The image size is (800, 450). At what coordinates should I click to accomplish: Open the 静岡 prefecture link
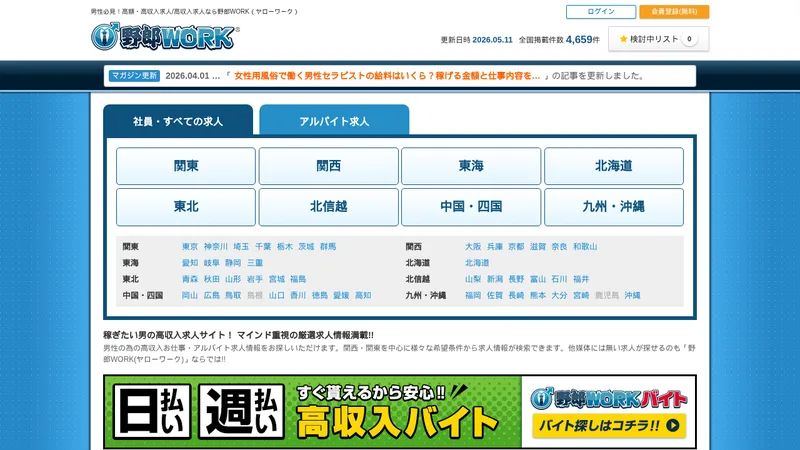(x=233, y=263)
